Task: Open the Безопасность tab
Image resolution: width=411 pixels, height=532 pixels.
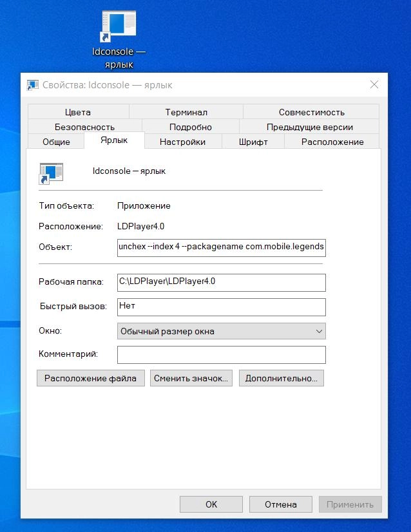Action: (x=84, y=127)
